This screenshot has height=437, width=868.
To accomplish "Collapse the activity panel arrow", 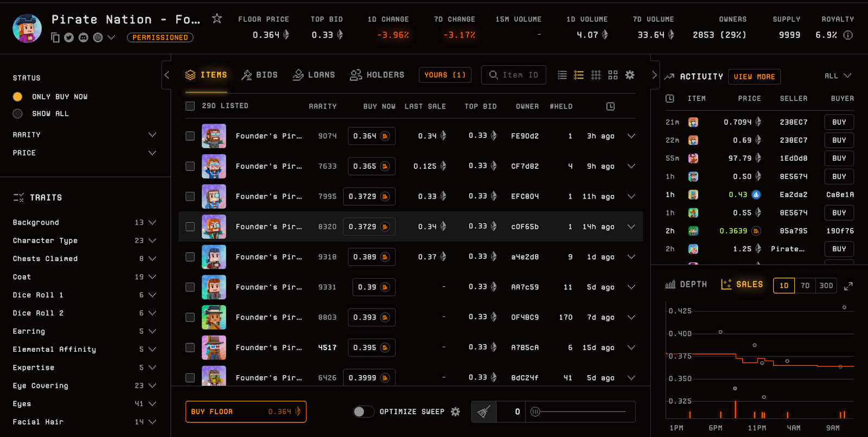I will (x=654, y=75).
